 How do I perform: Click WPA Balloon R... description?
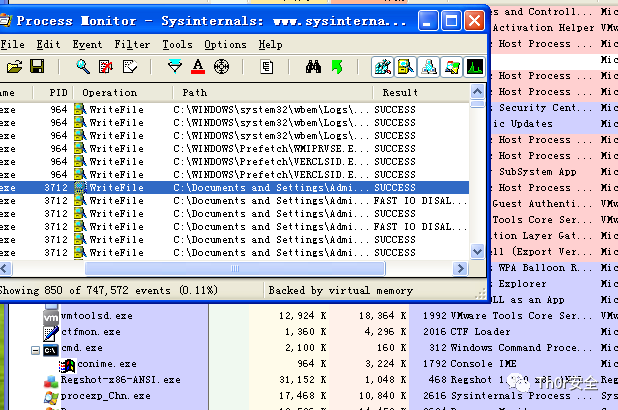[x=545, y=268]
